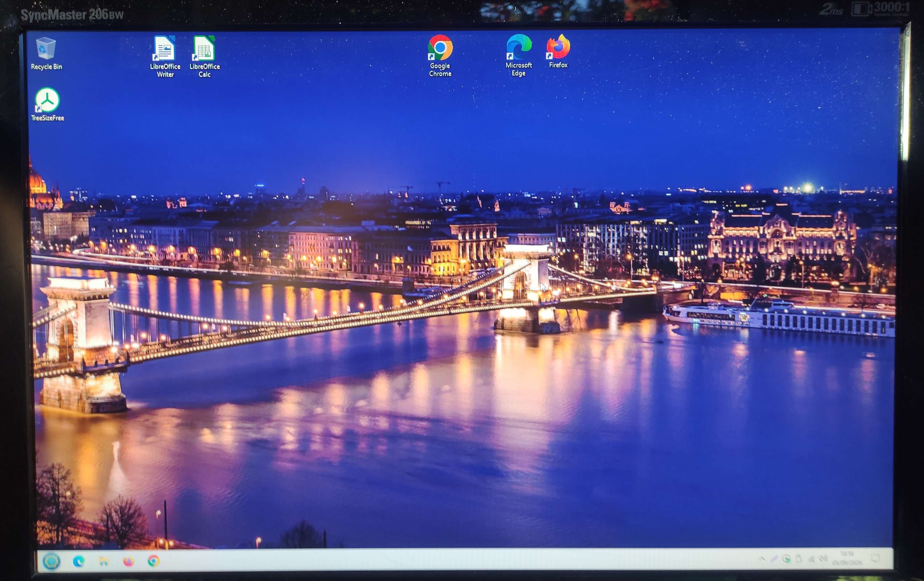Open File Explorer from the taskbar

pos(103,561)
